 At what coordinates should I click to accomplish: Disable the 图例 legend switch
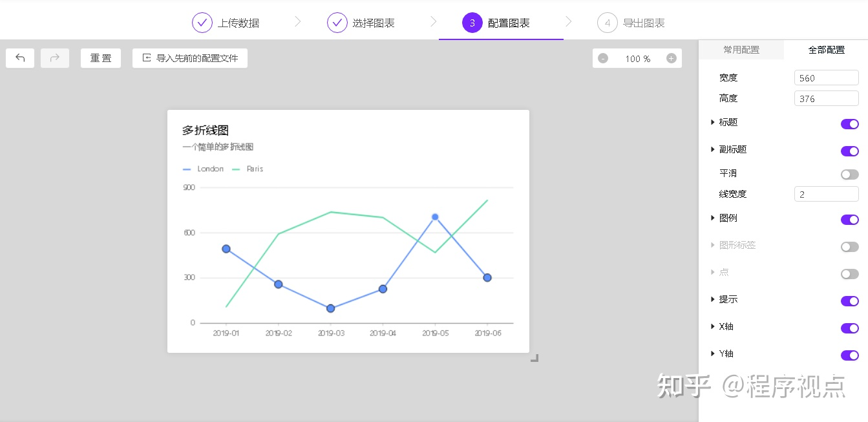click(849, 220)
